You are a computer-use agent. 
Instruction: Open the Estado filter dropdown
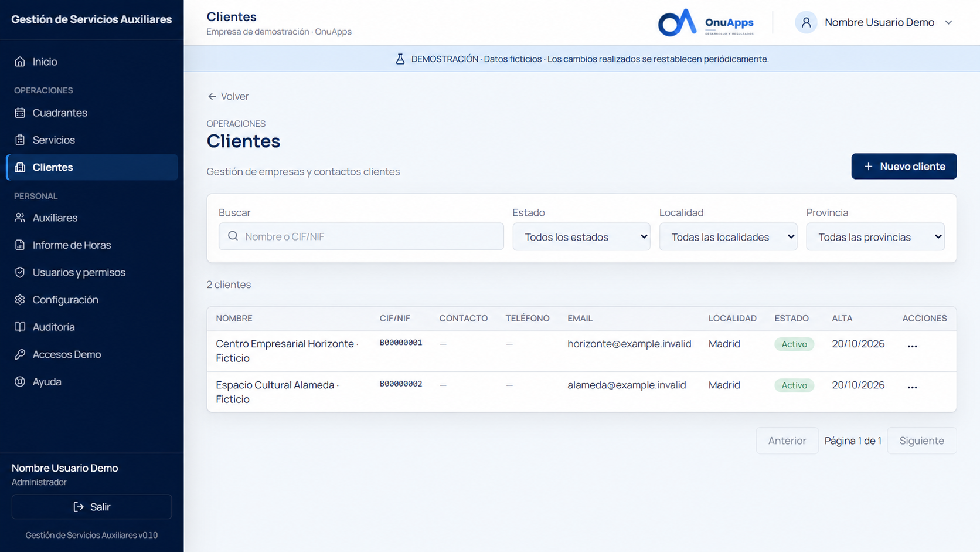581,236
